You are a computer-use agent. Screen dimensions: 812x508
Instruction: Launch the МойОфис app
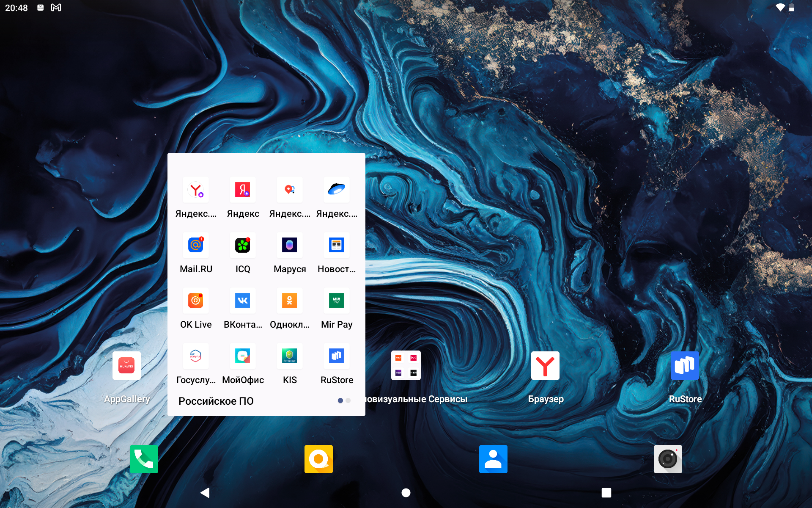tap(243, 356)
